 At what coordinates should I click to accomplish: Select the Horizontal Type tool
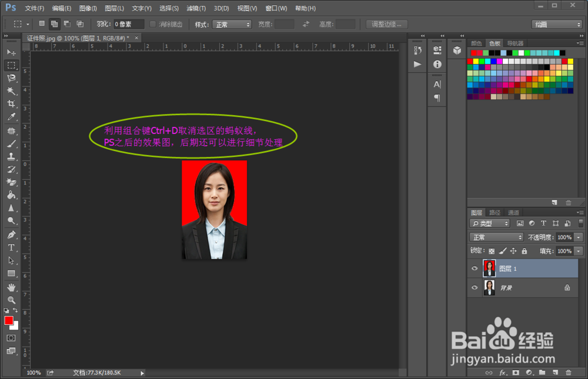tap(12, 247)
